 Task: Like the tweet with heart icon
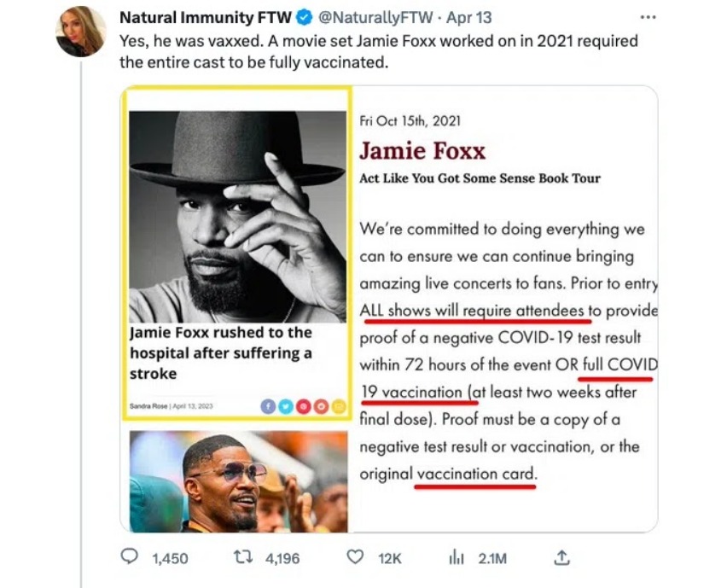tap(355, 557)
